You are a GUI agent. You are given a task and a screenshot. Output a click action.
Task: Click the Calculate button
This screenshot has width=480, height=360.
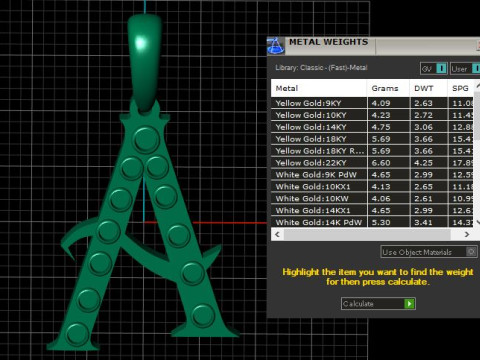[378, 304]
